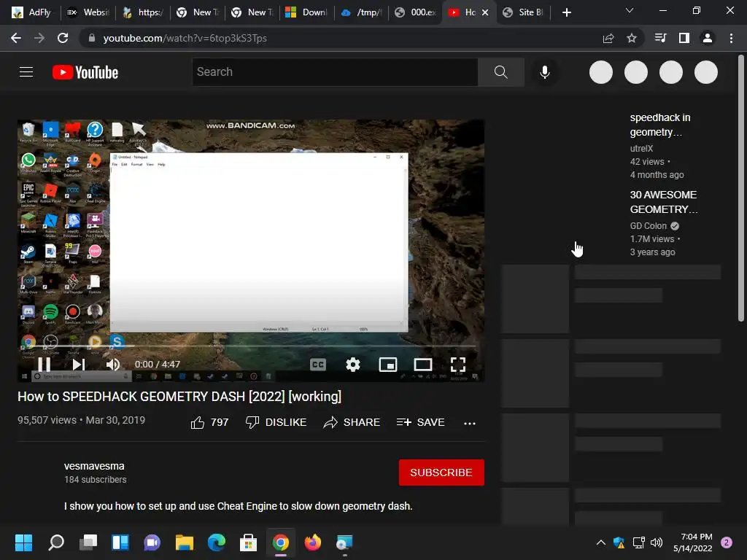This screenshot has height=560, width=747.
Task: Open '30 AWESOME GEOMETRY...' suggested video
Action: coord(664,202)
